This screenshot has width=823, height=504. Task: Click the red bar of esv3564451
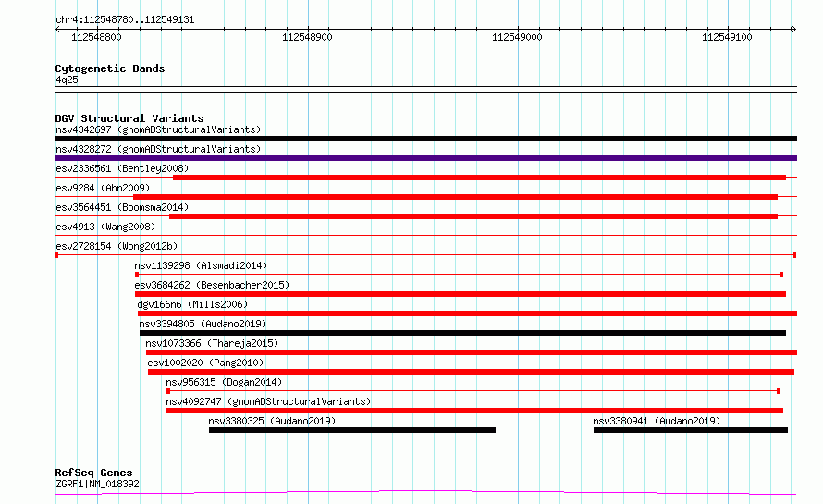point(473,216)
